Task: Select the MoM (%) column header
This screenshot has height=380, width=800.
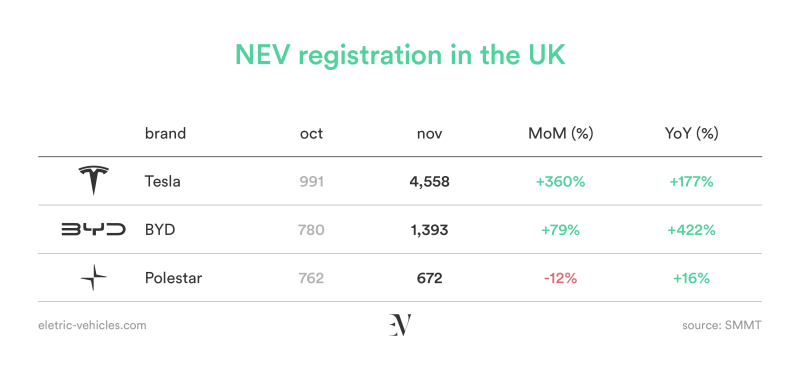Action: pos(560,134)
